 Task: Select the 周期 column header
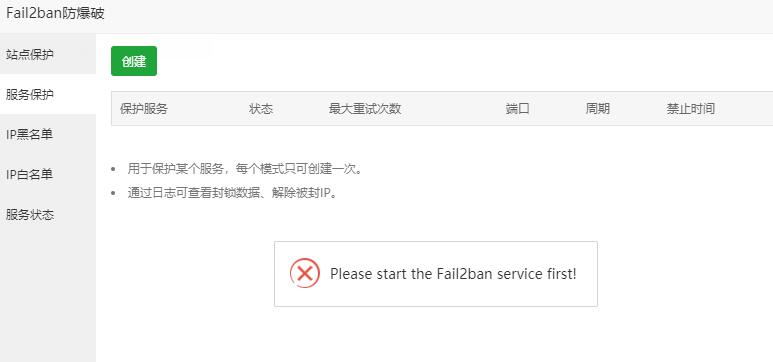tap(597, 109)
